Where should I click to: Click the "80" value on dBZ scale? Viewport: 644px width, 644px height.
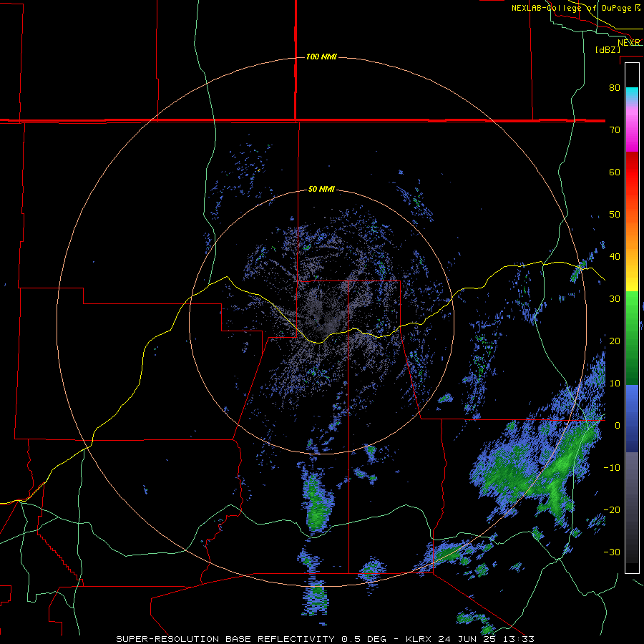pyautogui.click(x=615, y=87)
